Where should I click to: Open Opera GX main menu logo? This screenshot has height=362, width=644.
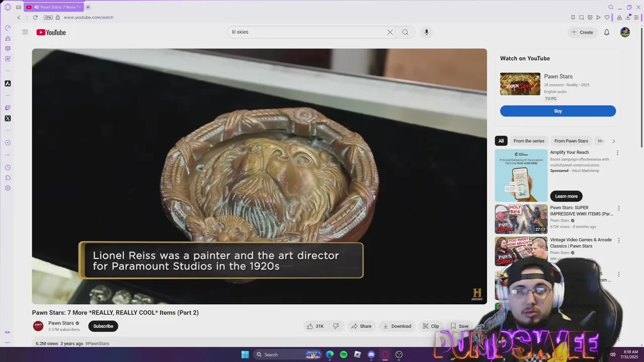(x=8, y=7)
